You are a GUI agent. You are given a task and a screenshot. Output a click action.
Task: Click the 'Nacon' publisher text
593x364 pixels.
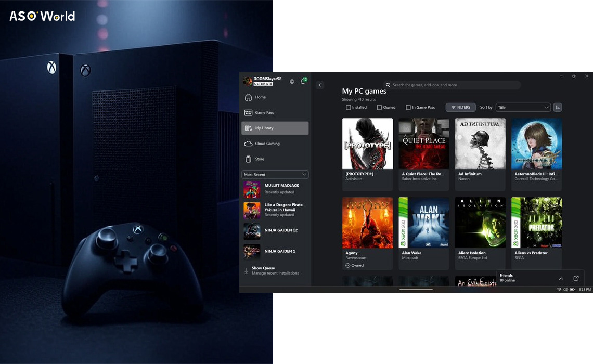(463, 179)
